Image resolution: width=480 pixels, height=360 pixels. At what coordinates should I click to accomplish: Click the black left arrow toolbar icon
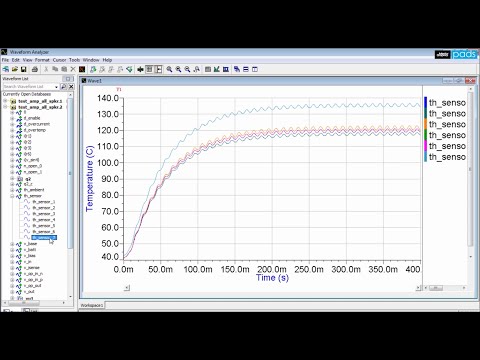point(140,69)
